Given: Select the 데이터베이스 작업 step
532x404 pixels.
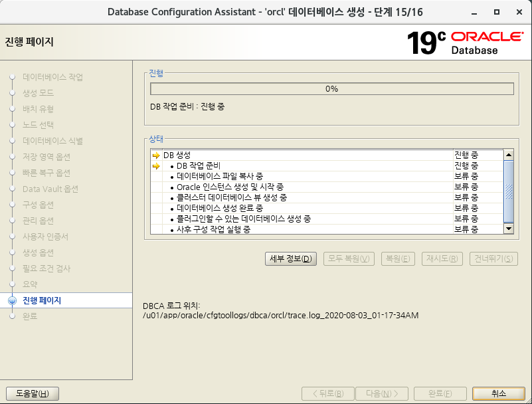Looking at the screenshot, I should 52,77.
